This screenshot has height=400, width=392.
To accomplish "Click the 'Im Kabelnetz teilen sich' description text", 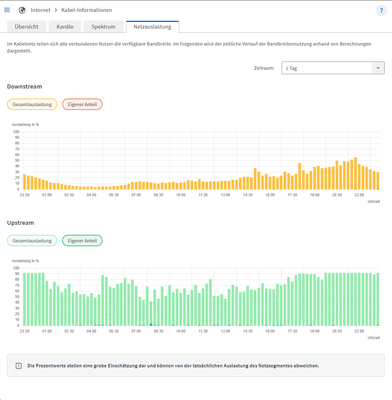I will point(189,47).
